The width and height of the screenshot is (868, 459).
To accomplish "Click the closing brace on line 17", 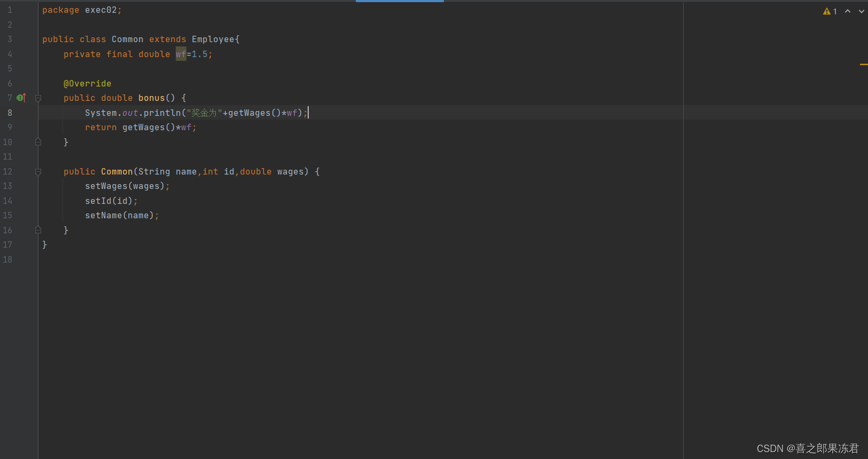I will 45,245.
